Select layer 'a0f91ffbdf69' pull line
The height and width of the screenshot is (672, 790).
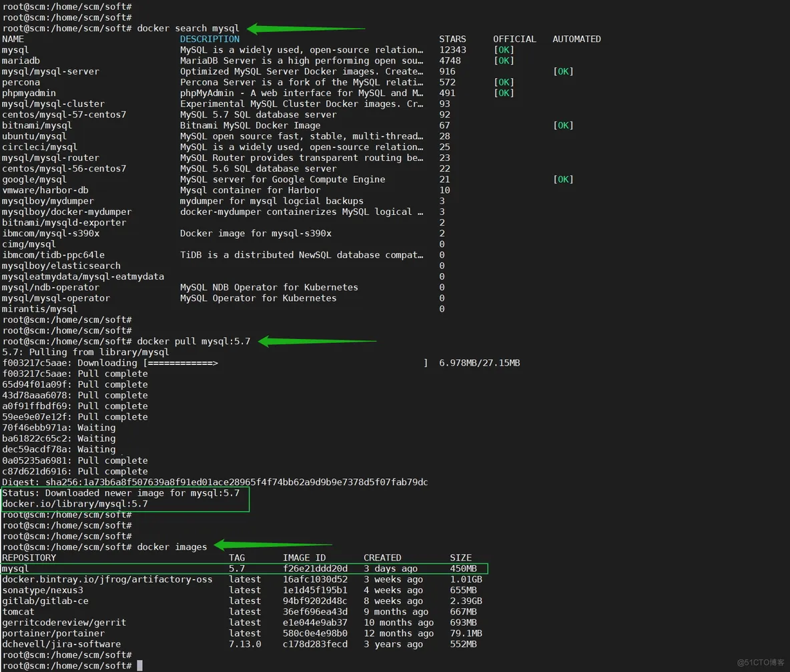[75, 406]
